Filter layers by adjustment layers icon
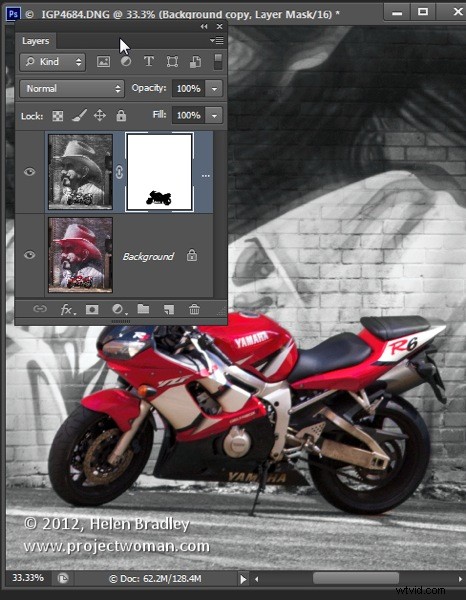This screenshot has height=600, width=466. coord(126,61)
